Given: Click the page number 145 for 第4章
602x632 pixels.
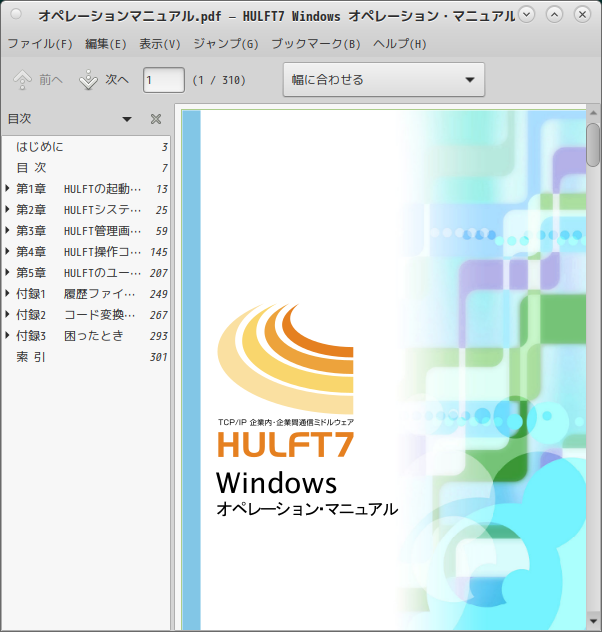Looking at the screenshot, I should coord(159,252).
